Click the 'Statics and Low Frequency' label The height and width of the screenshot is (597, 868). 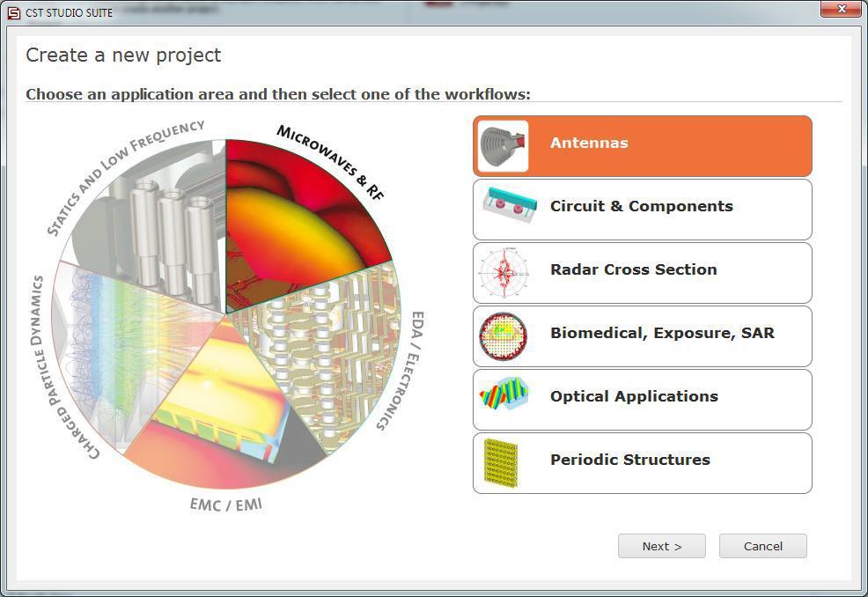click(125, 177)
